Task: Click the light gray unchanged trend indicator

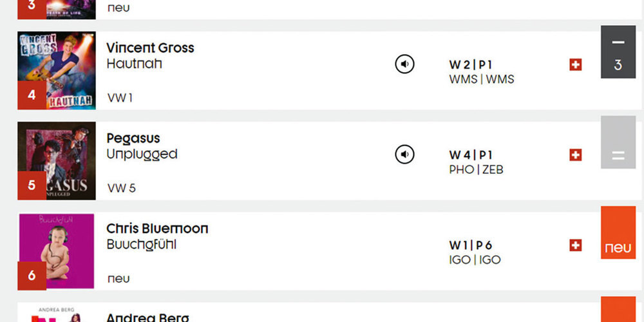Action: tap(618, 142)
